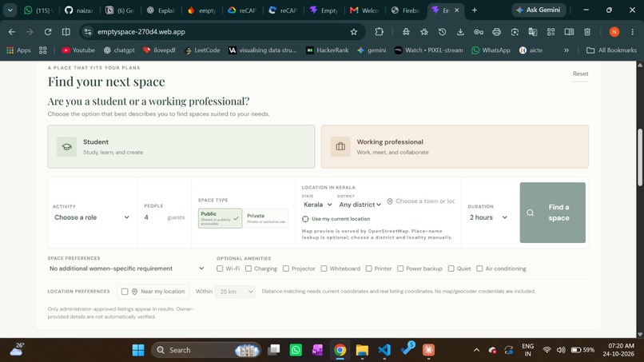Bookmark this page with the star icon
644x362 pixels.
[354, 32]
